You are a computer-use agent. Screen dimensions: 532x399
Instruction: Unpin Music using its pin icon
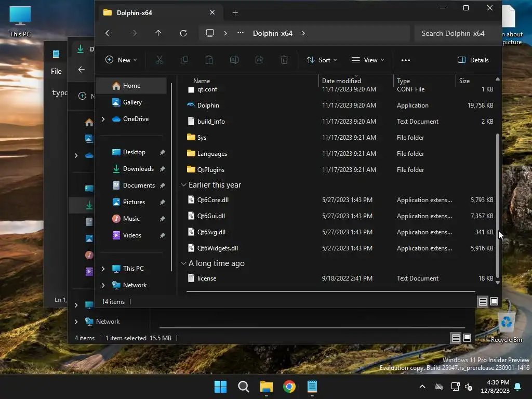coord(163,219)
